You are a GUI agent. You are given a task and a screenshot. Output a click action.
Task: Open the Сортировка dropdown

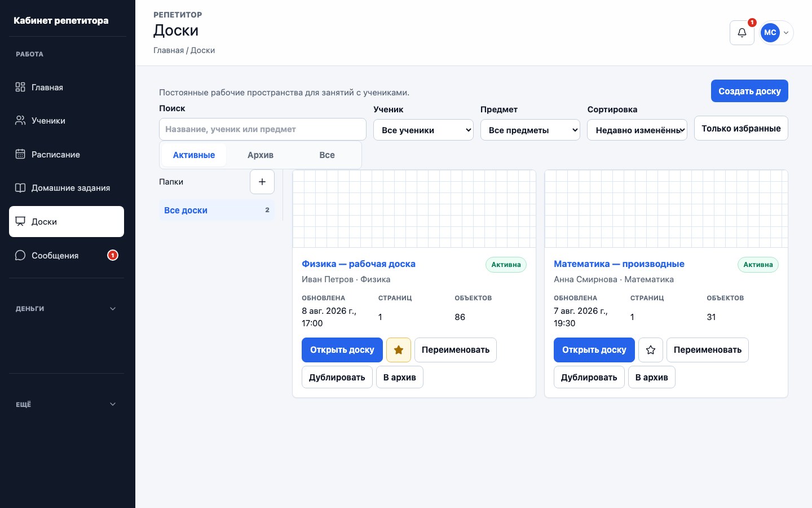637,130
